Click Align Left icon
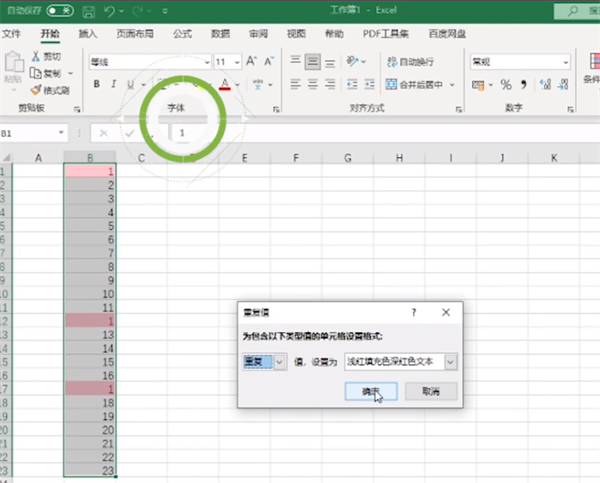The image size is (600, 483). [x=295, y=84]
